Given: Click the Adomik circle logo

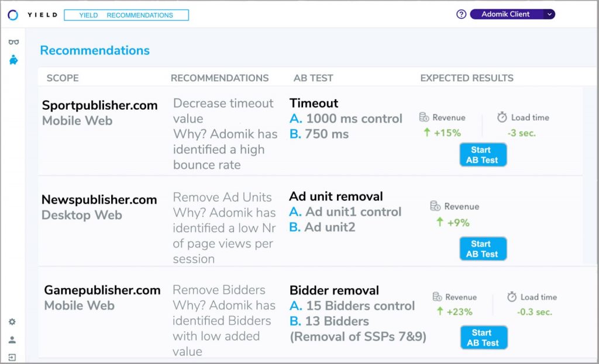Looking at the screenshot, I should pos(13,15).
